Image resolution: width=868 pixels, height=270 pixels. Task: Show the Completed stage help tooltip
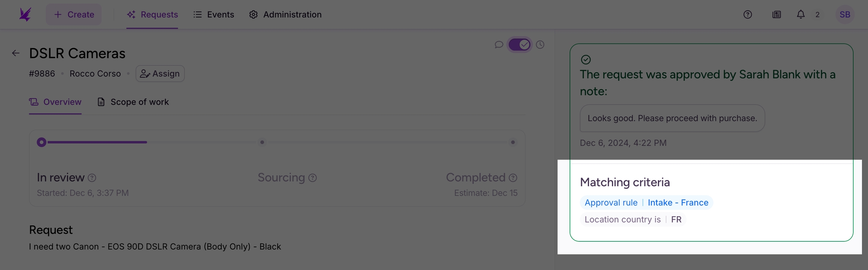(513, 178)
